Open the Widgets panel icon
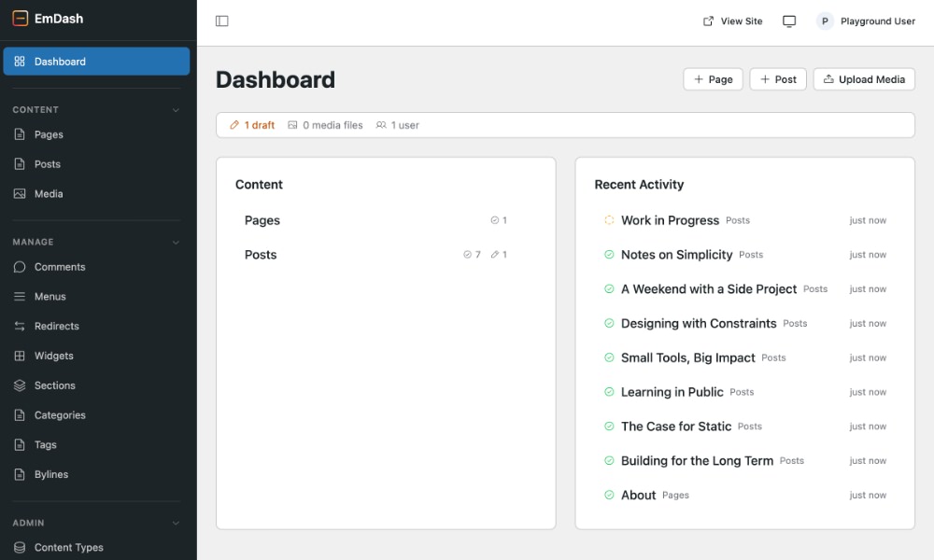Screen dimensions: 934x560 click(x=18, y=356)
